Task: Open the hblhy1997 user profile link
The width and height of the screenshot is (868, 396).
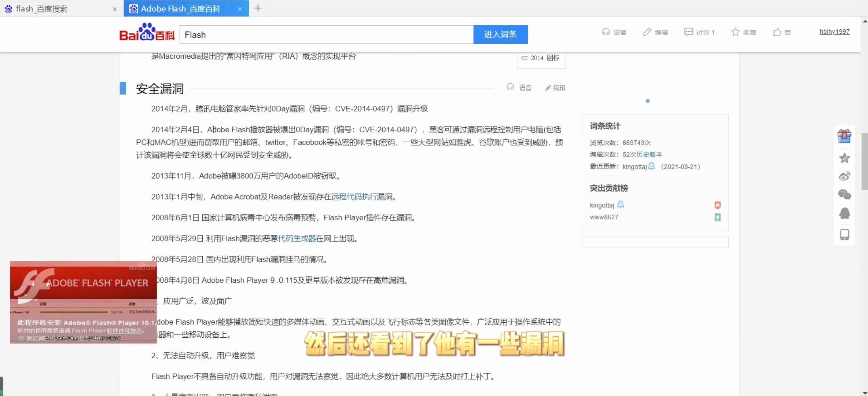Action: 834,32
